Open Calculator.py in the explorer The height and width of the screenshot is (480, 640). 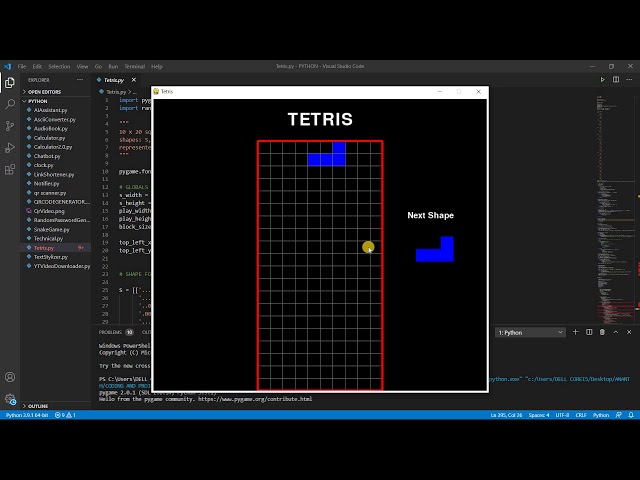pyautogui.click(x=49, y=138)
